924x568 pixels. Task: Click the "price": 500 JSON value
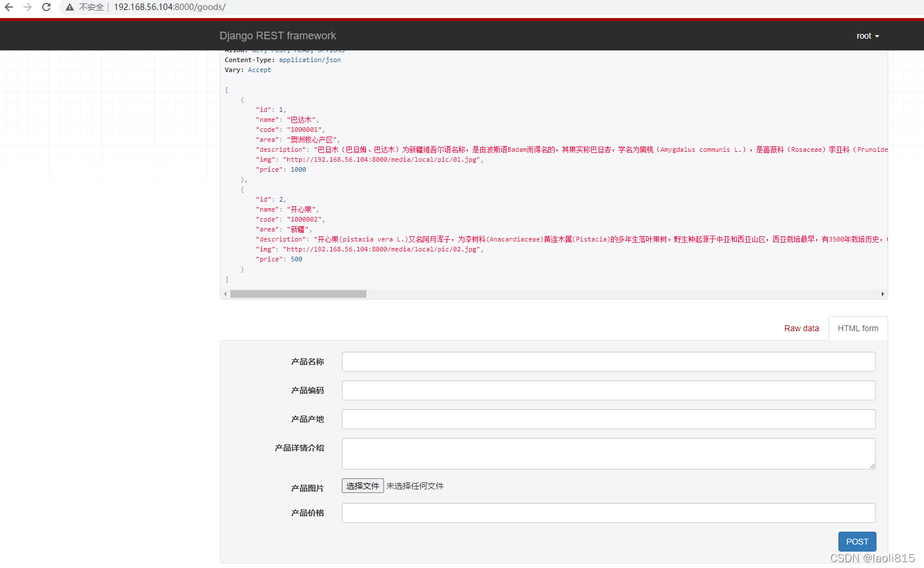click(x=297, y=259)
